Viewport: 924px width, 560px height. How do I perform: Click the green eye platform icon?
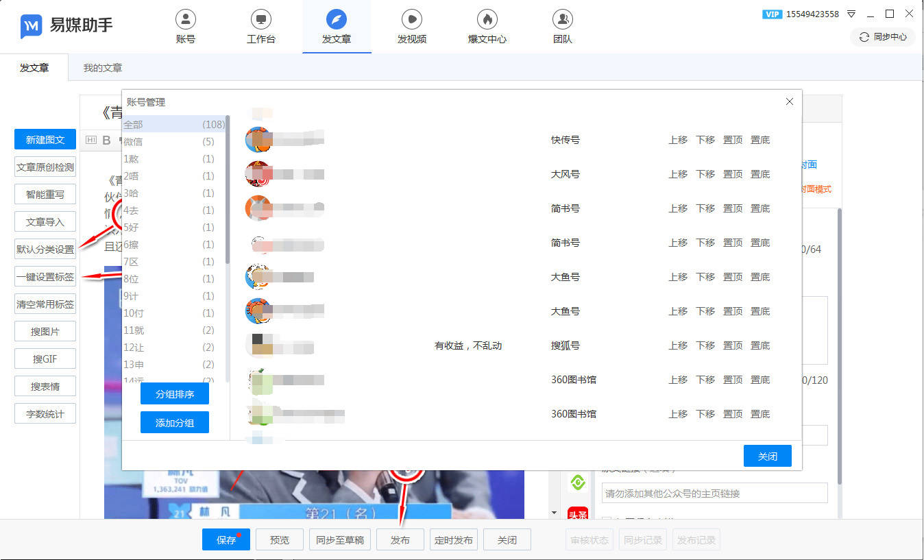578,483
